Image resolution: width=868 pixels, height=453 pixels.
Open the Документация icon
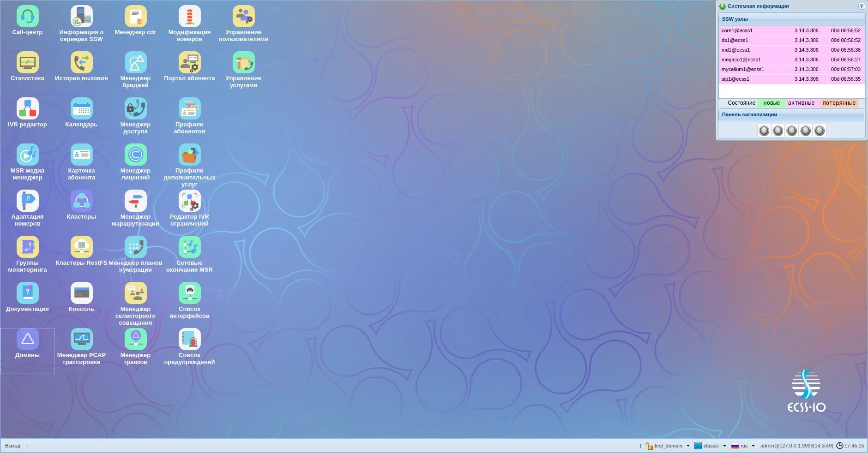pos(27,293)
